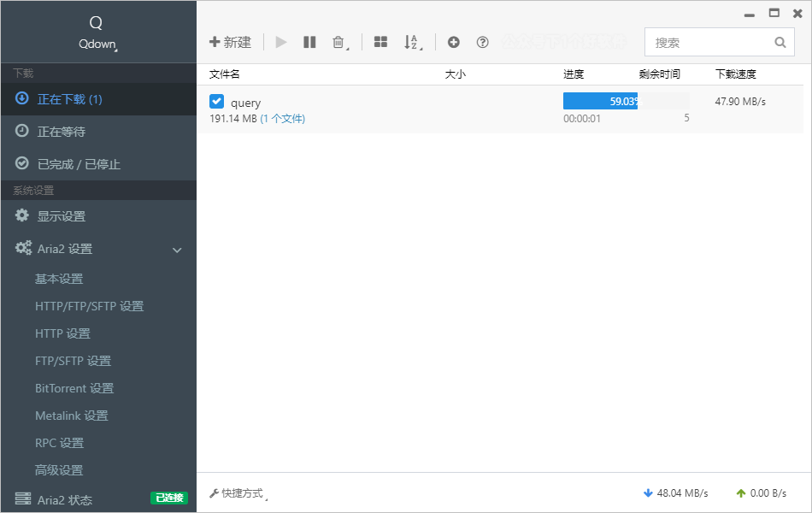Open 显示设置 gear settings
Viewport: 812px width, 513px height.
[x=61, y=216]
